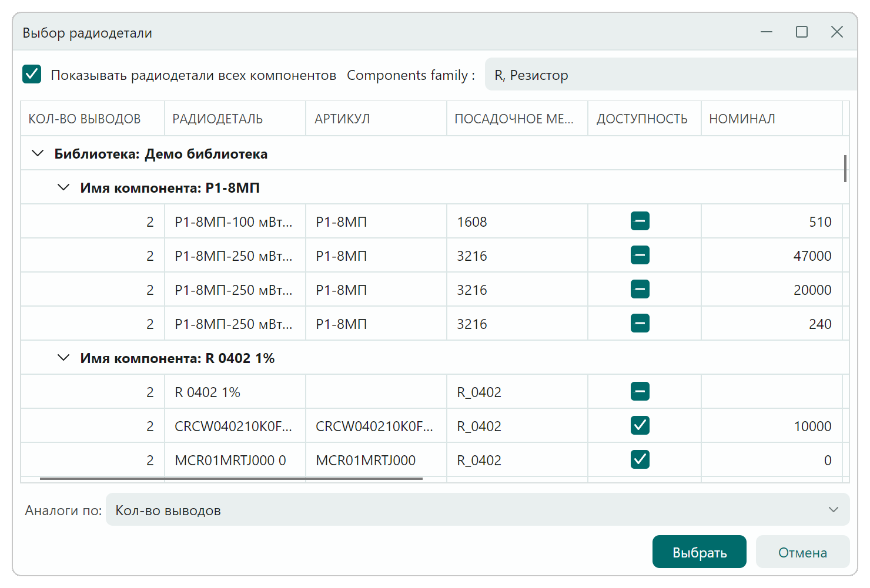Toggle availability for the 510 nominal row
This screenshot has width=870, height=588.
pyautogui.click(x=640, y=221)
